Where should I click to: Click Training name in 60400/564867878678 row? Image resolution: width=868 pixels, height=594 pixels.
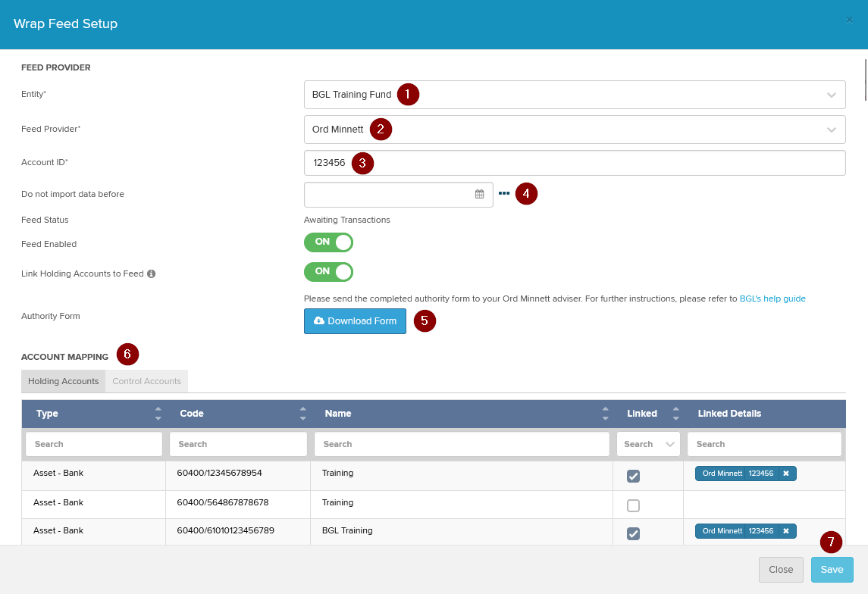(x=337, y=503)
